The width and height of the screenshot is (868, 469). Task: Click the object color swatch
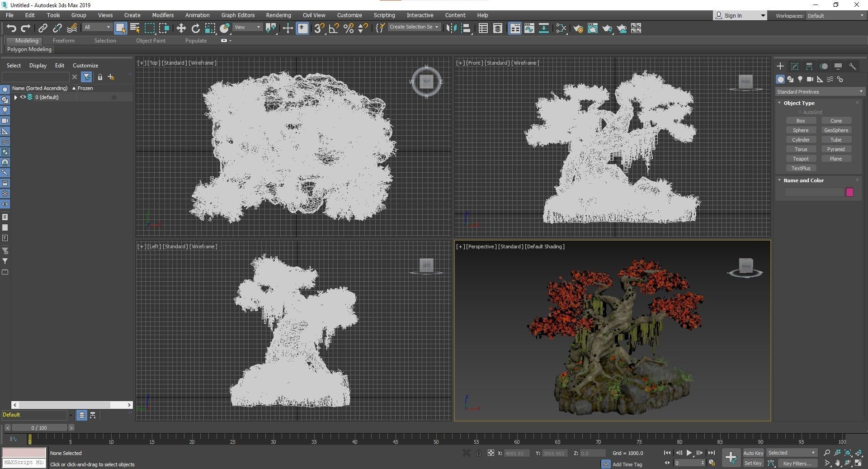[x=849, y=192]
